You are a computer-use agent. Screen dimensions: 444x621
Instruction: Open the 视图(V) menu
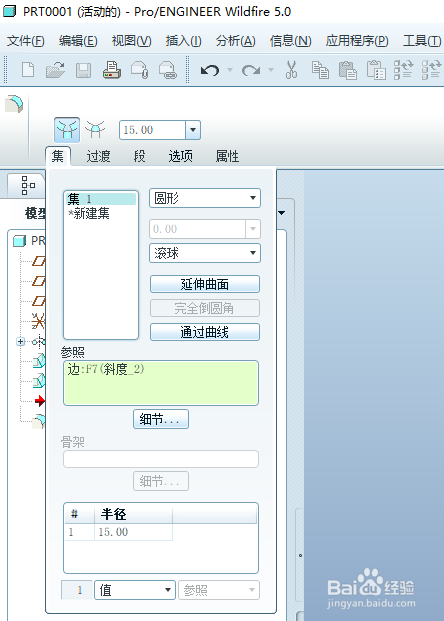tap(131, 41)
